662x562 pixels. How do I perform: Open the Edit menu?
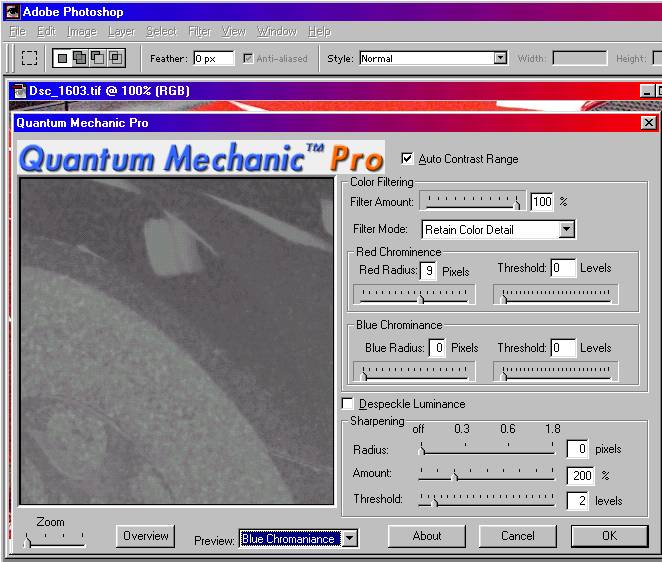[46, 32]
